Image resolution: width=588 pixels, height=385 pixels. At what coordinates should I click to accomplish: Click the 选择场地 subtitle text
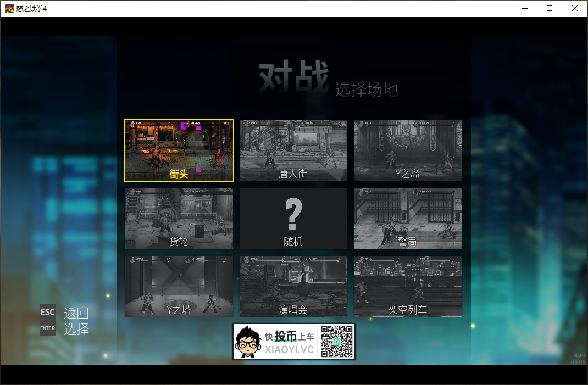367,89
